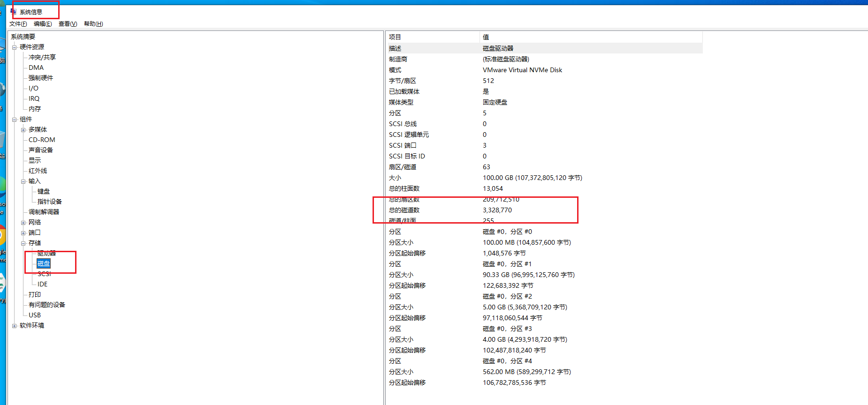The image size is (868, 405).
Task: Open the 帮助(H) menu
Action: 93,24
